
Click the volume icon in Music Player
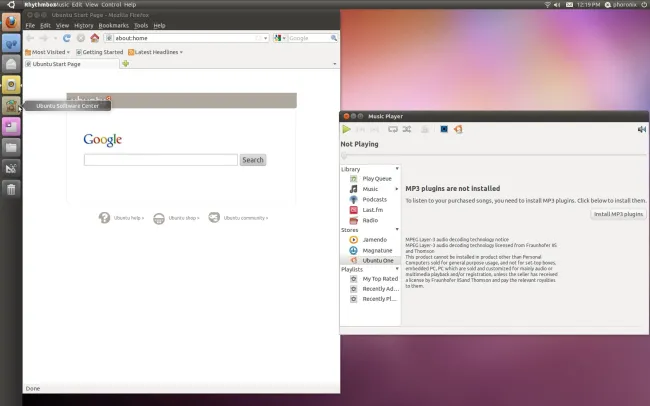[x=641, y=129]
